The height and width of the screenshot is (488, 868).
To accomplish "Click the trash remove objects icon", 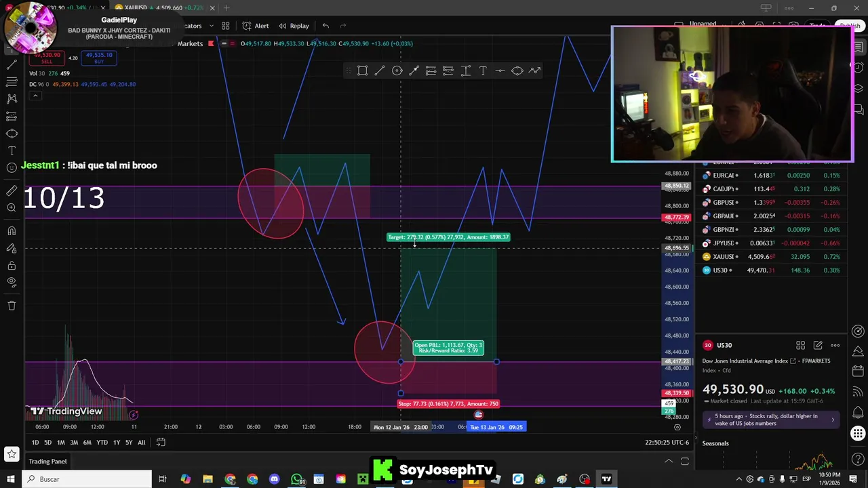I will pyautogui.click(x=12, y=305).
